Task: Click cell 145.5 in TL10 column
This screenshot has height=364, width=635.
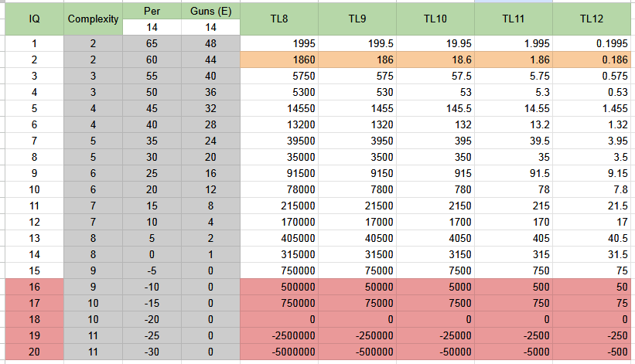Action: pos(435,108)
